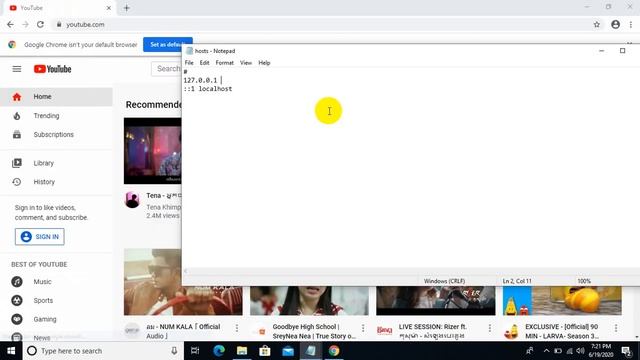
Task: Open options for Goodbye High School video
Action: [363, 328]
